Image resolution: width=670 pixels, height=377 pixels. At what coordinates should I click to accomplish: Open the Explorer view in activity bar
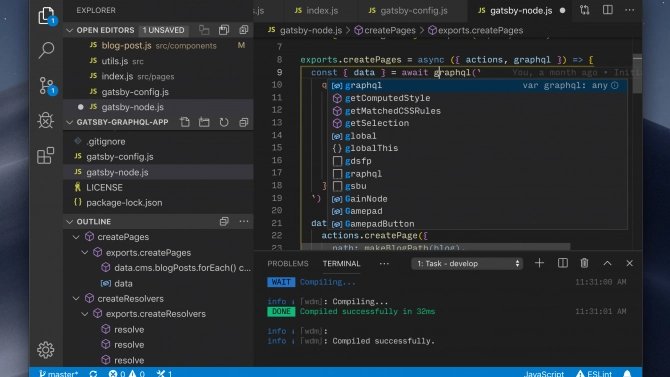(x=46, y=16)
